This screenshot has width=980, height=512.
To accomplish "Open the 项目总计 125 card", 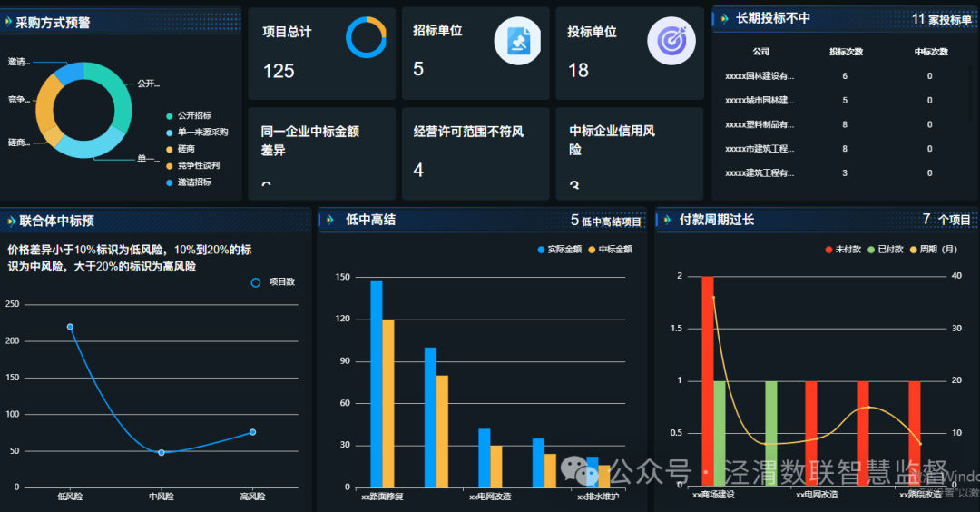I will pos(322,54).
